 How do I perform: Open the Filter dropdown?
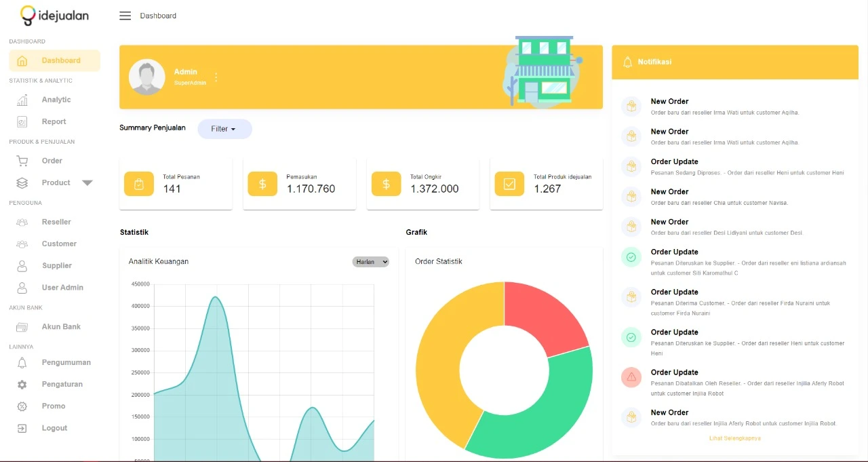224,129
